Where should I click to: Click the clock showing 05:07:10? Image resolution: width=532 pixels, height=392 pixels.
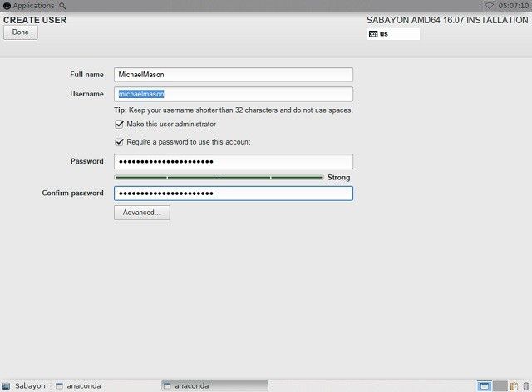(514, 6)
